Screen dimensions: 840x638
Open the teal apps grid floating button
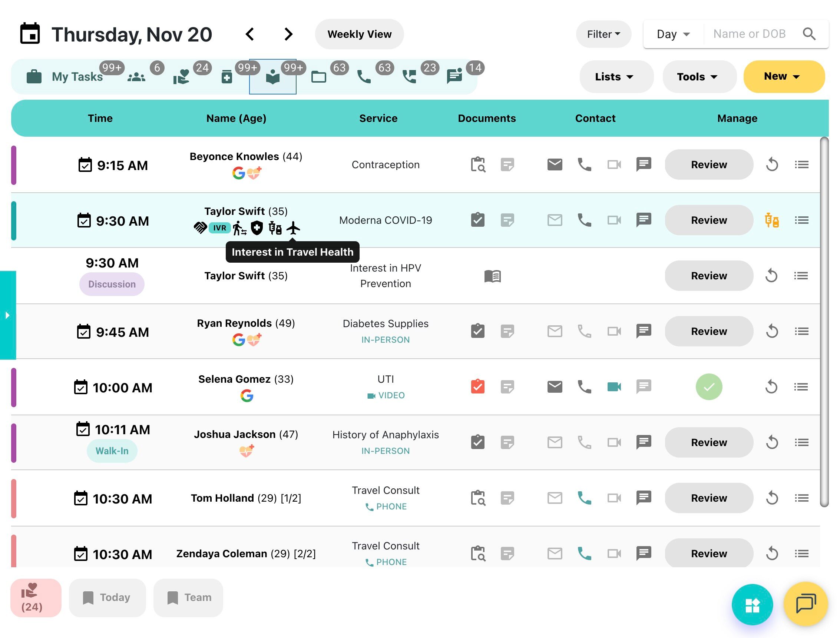(751, 605)
